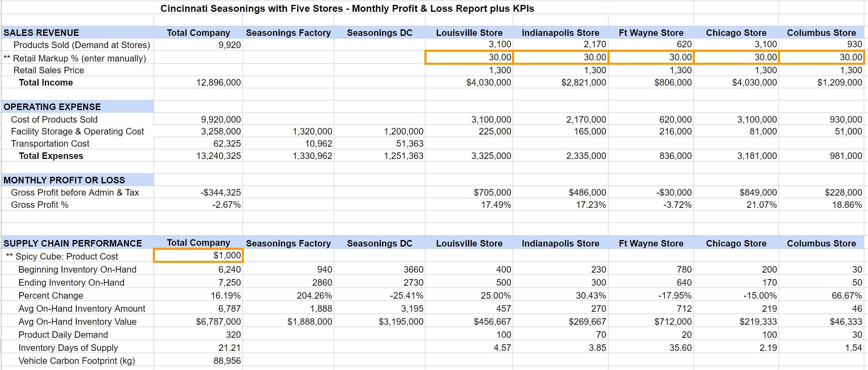Click Total Company Days of Supply 21.21
The width and height of the screenshot is (868, 370).
230,348
